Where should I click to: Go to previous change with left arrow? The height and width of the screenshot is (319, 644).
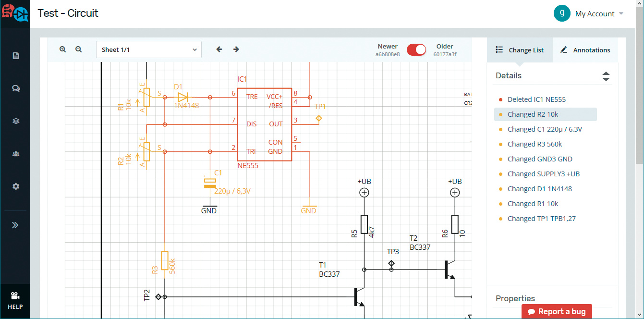pyautogui.click(x=219, y=49)
